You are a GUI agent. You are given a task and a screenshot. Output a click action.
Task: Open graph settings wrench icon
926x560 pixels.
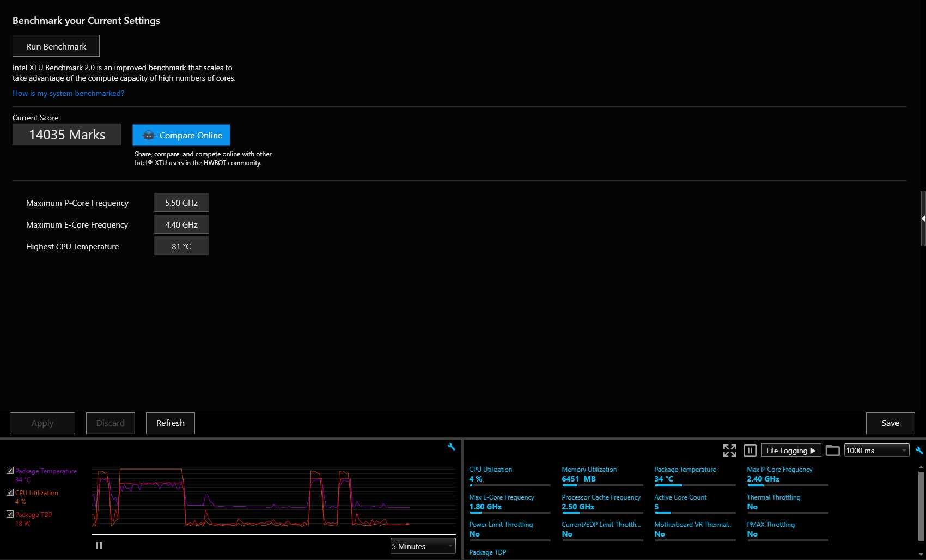click(451, 447)
